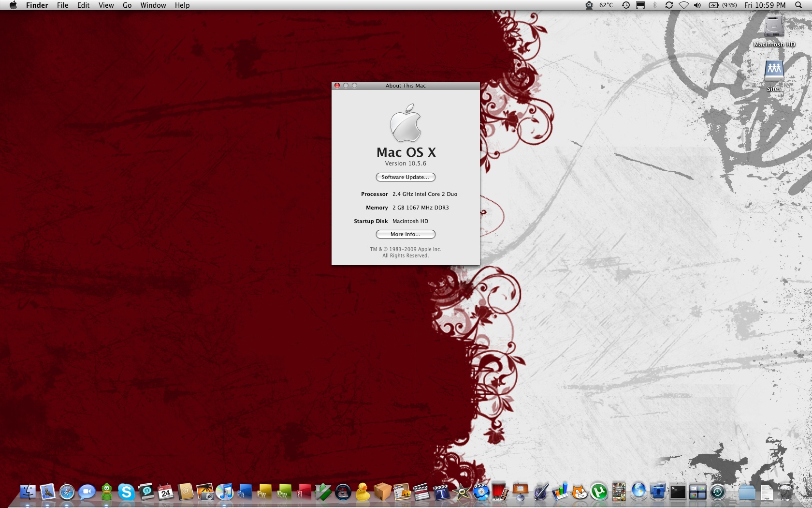Screen dimensions: 812x508
Task: Close the About This Mac window
Action: click(x=337, y=86)
